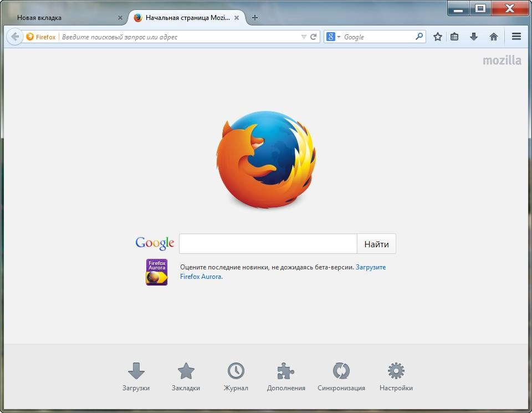Open 'Синхронизация' sync shortcut
Screen dimensions: 532x413
point(341,376)
